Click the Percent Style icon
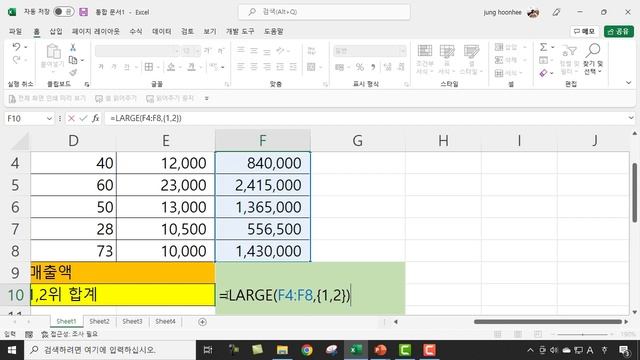 click(x=360, y=67)
